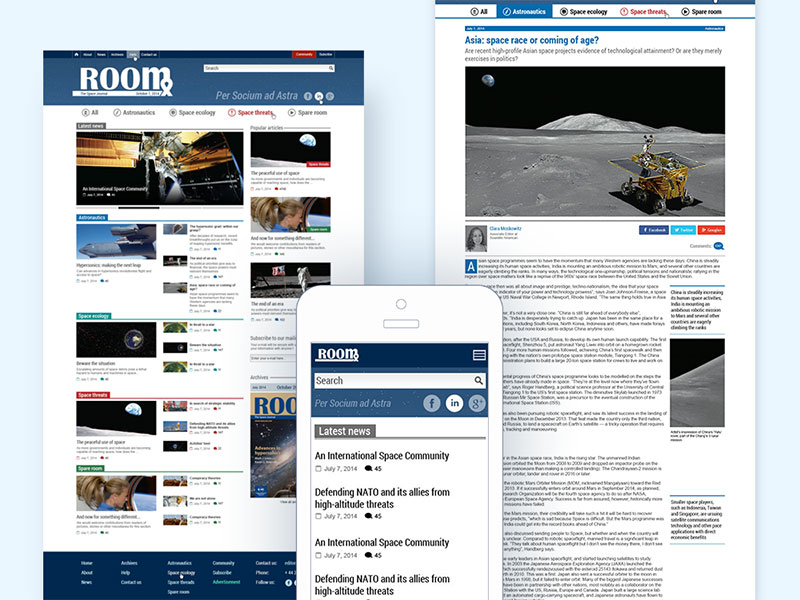Open the LinkedIn icon in the desktop homepage header

[319, 96]
